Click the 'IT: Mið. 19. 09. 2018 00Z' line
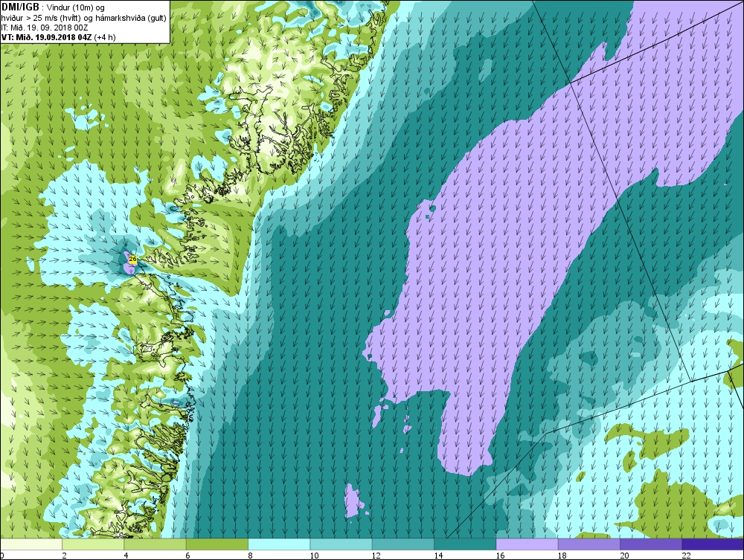The image size is (744, 560). click(x=45, y=28)
